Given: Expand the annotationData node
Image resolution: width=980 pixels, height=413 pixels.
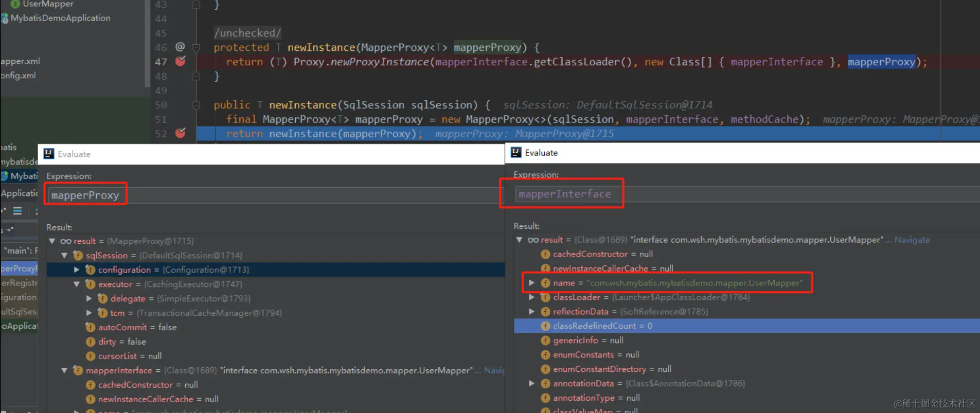Looking at the screenshot, I should coord(531,383).
